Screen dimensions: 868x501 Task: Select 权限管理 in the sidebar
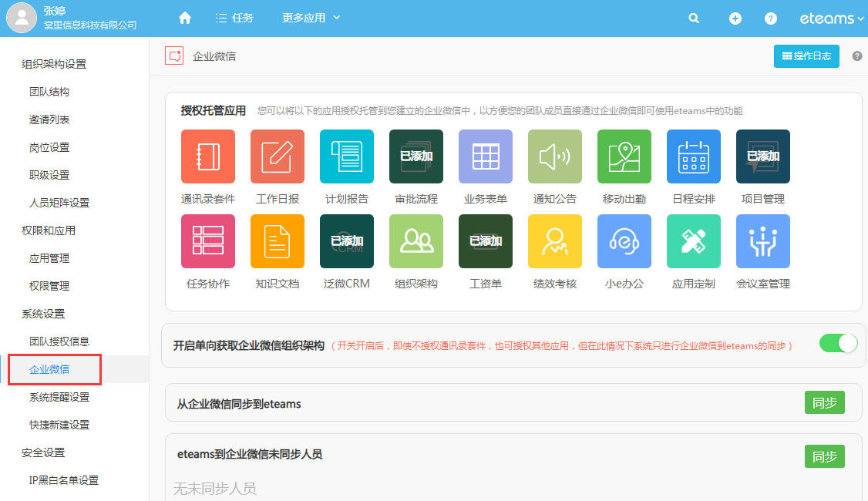[49, 286]
